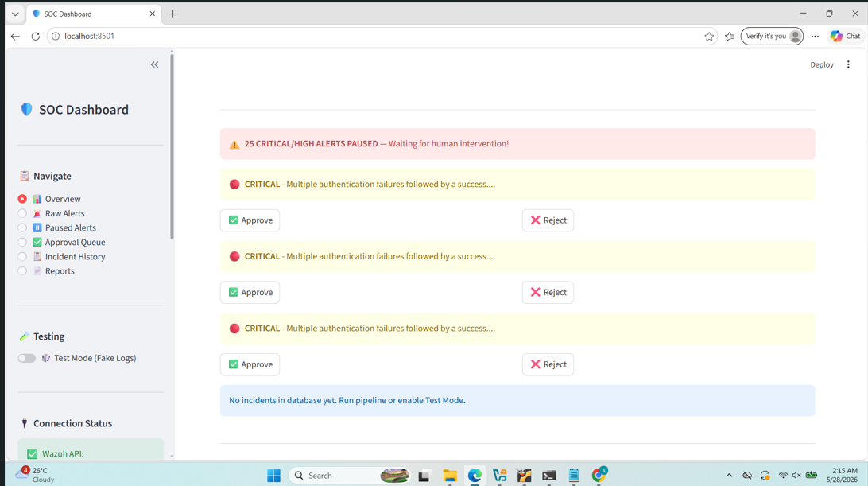Click the Paused Alerts pause icon

pyautogui.click(x=37, y=227)
